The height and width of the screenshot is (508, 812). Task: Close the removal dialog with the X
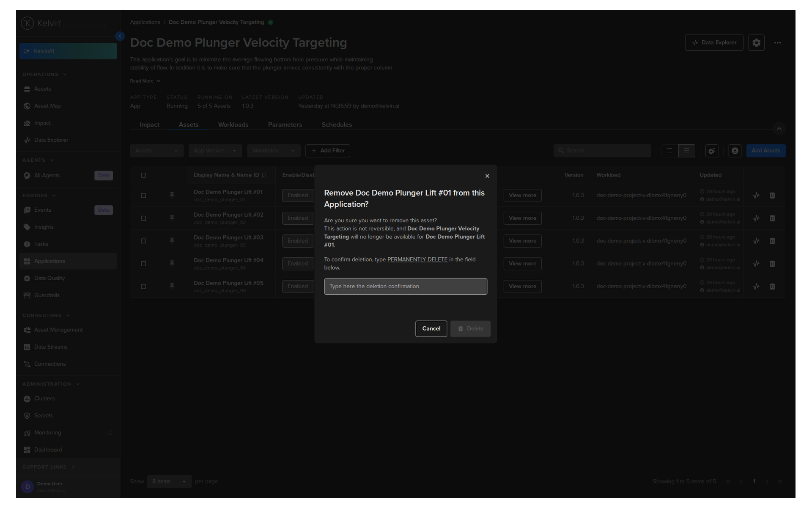point(487,176)
